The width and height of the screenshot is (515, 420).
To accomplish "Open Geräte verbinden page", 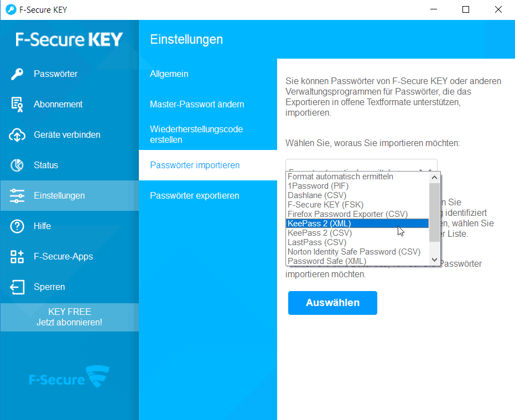I will coord(70,134).
